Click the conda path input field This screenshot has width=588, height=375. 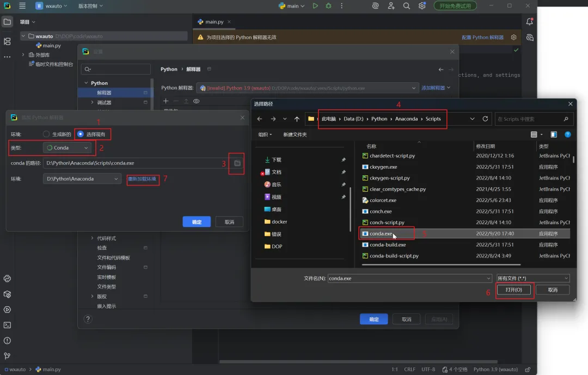[137, 163]
